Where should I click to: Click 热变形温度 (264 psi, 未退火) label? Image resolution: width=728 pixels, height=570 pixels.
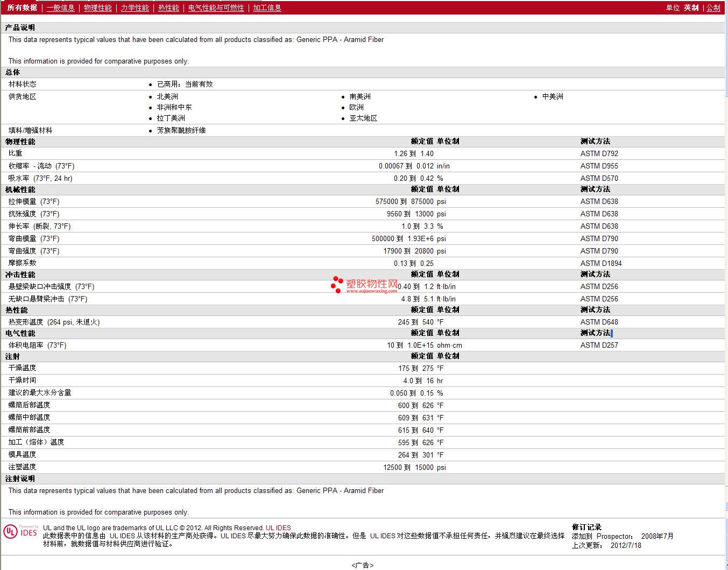54,322
